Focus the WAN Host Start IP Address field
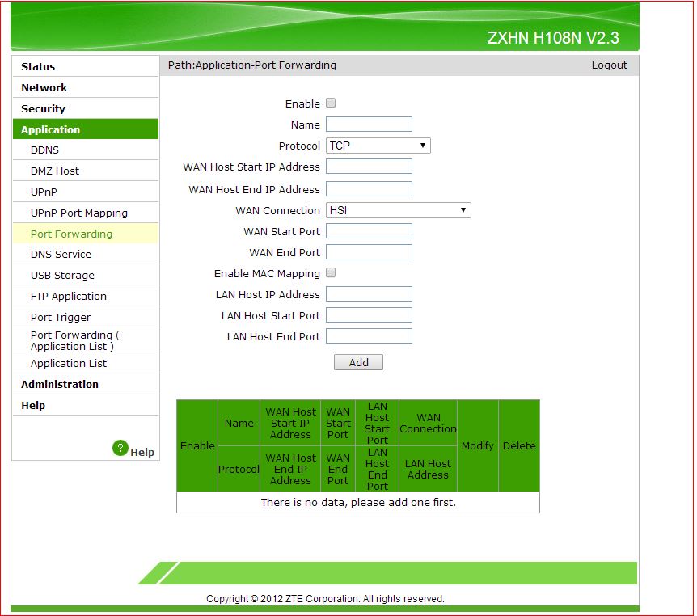 point(369,167)
